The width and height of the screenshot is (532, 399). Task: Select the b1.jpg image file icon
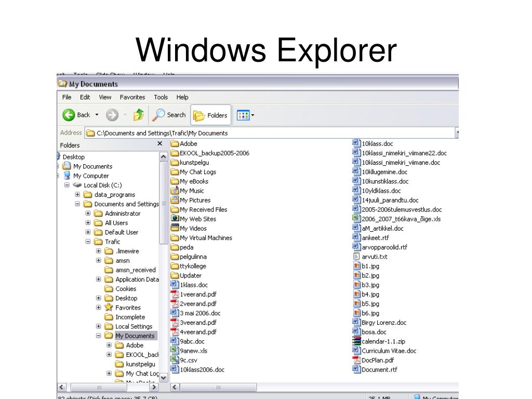pos(356,266)
